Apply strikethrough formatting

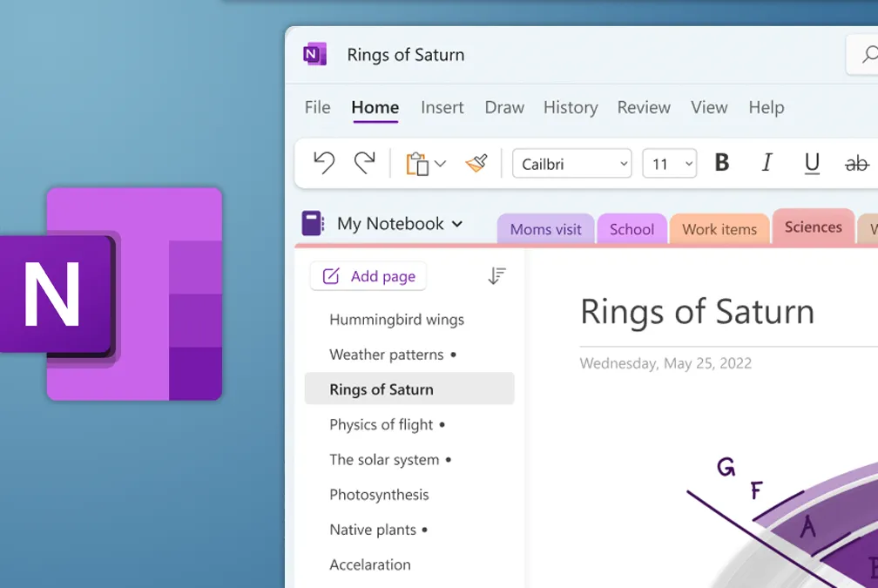point(857,163)
